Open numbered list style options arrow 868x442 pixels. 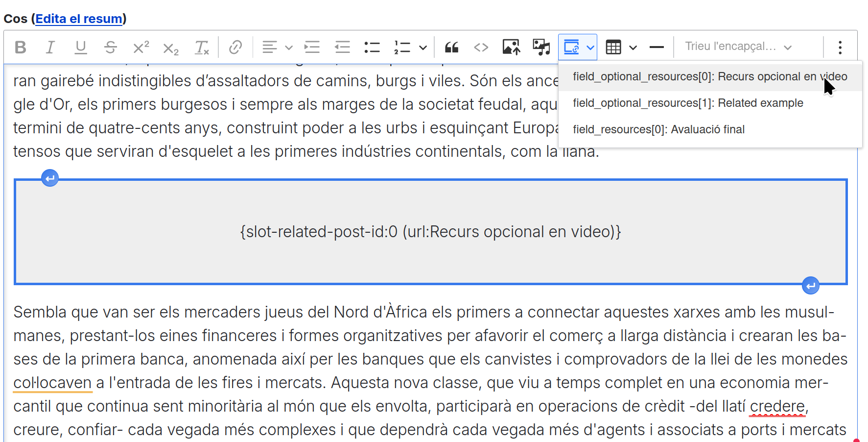pos(423,48)
